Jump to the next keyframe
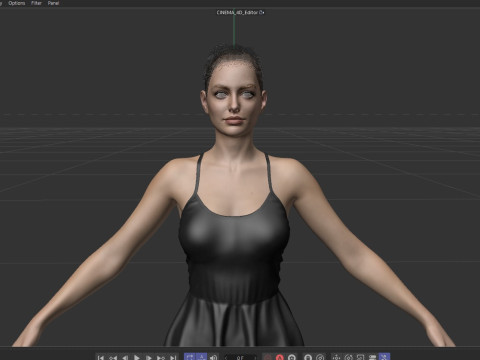 coord(161,358)
